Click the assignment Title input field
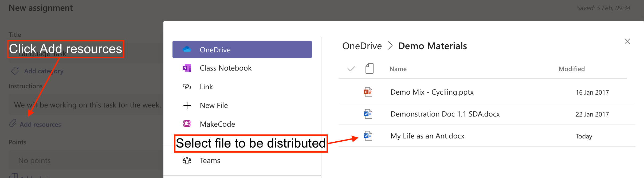 pos(86,53)
